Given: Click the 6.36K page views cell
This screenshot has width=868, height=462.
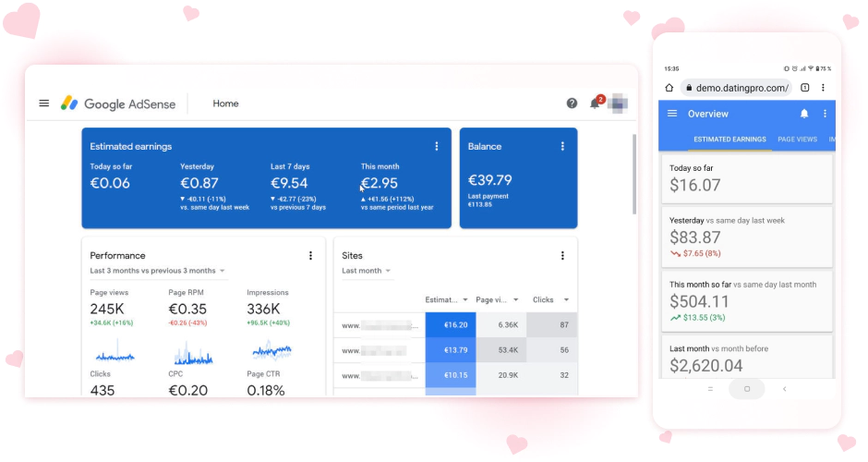Looking at the screenshot, I should point(501,324).
